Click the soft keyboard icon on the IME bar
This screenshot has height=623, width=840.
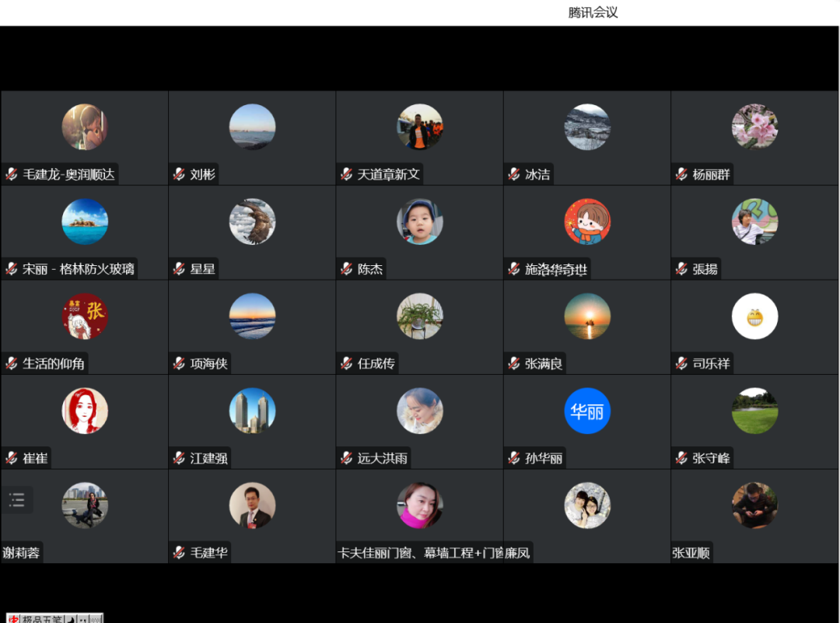click(95, 618)
